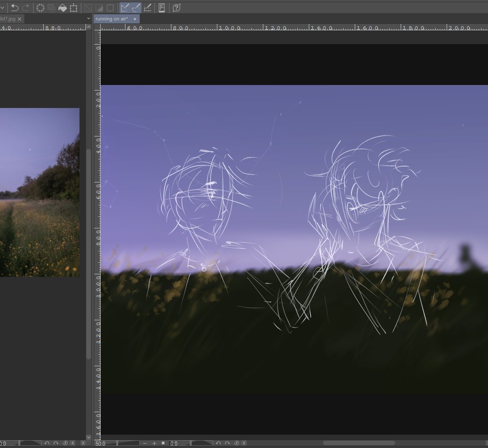Open the Clip Studio Tabmate/device settings icon

(x=162, y=8)
